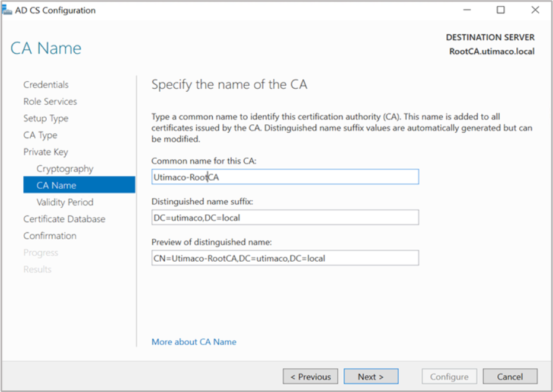The width and height of the screenshot is (553, 392).
Task: Click the Preview of distinguished name box
Action: coord(285,258)
